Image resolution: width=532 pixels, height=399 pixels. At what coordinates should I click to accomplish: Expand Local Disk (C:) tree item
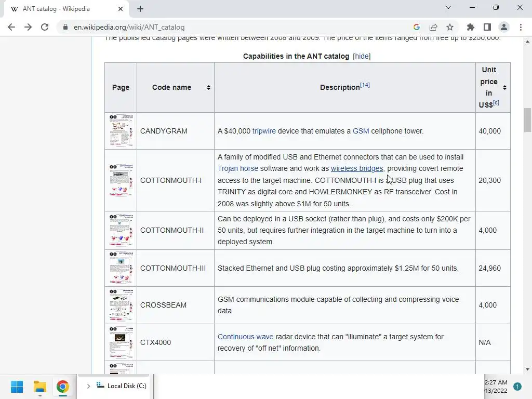[88, 386]
